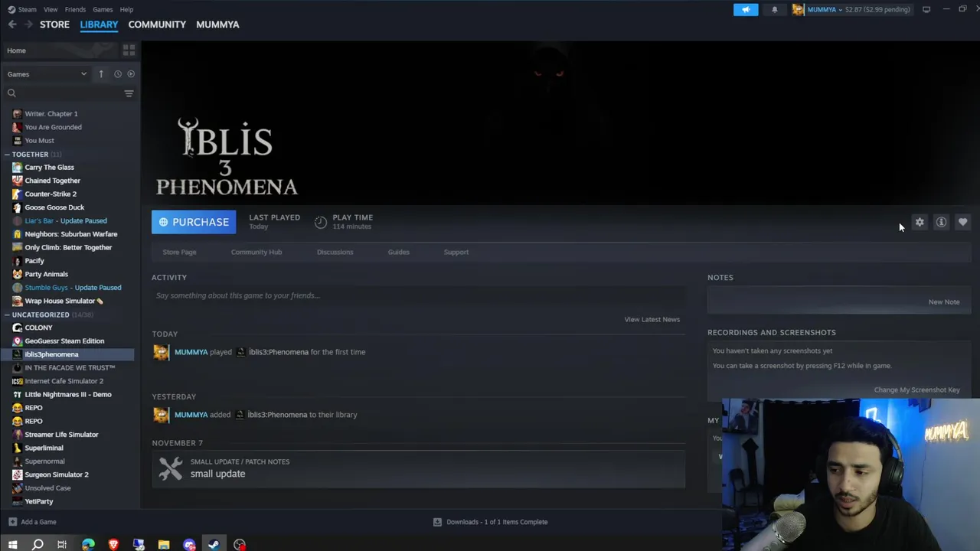980x551 pixels.
Task: Select GeoGuessr Steam Edition in list
Action: click(64, 341)
